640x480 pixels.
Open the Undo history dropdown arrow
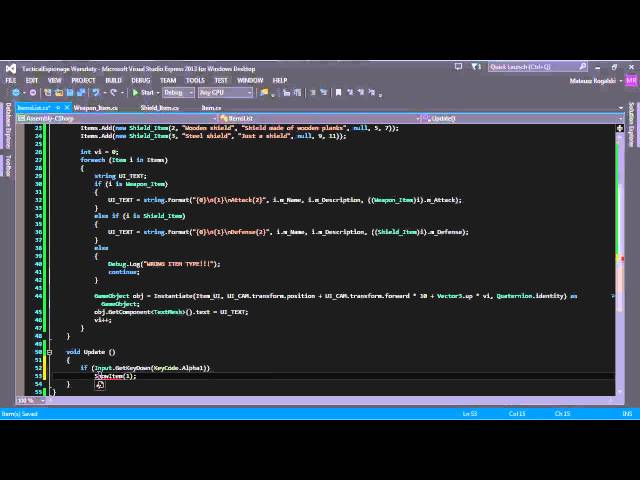coord(104,93)
